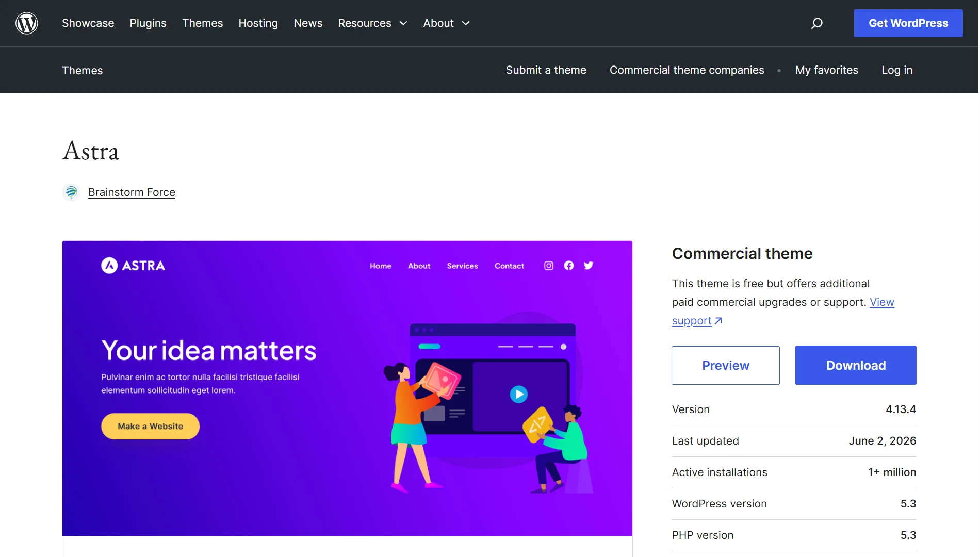980x557 pixels.
Task: Click Themes in the secondary header
Action: pyautogui.click(x=83, y=71)
